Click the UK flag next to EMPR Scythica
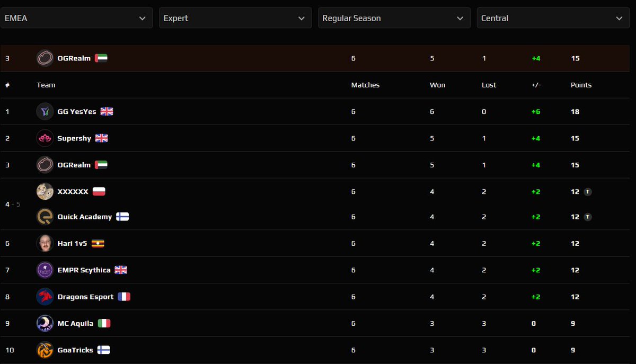 pyautogui.click(x=121, y=270)
